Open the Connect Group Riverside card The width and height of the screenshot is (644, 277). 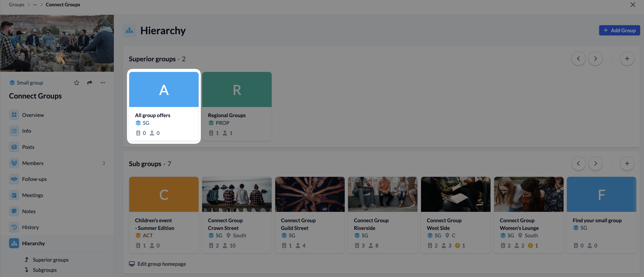382,215
